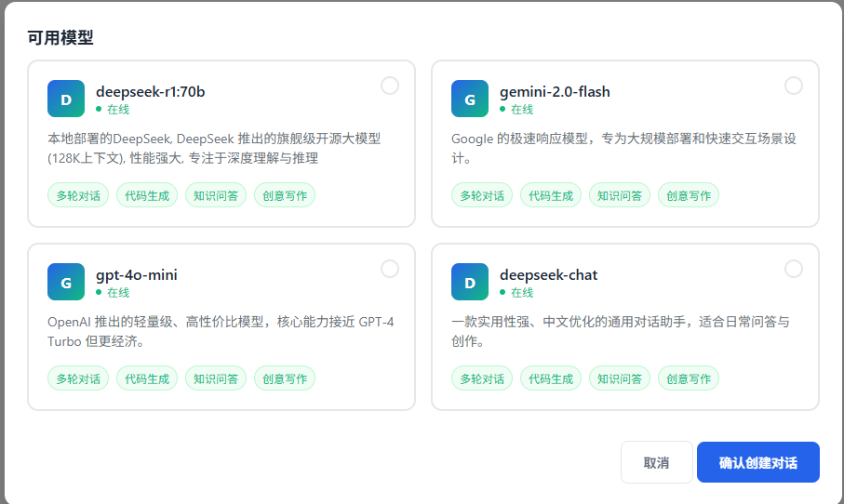Click 创意写作 tag in gpt-4o-mini card

pyautogui.click(x=285, y=378)
